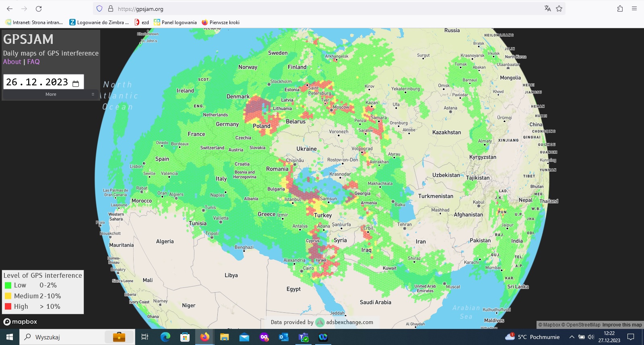This screenshot has width=644, height=345.
Task: Click the Turkey label on map
Action: pos(323,215)
